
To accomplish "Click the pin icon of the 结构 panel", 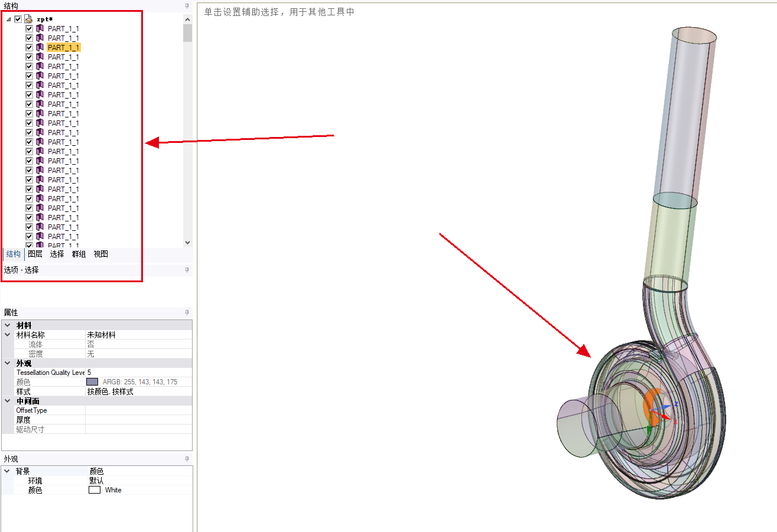I will coord(187,6).
